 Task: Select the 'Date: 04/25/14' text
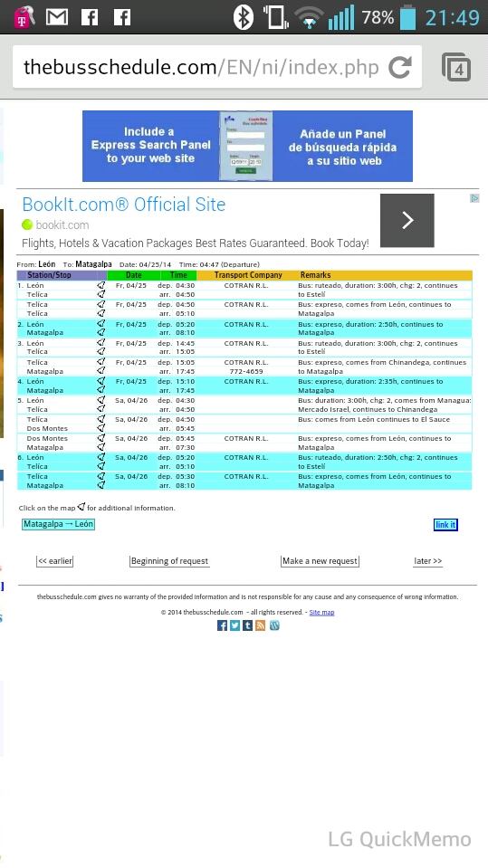pos(145,264)
